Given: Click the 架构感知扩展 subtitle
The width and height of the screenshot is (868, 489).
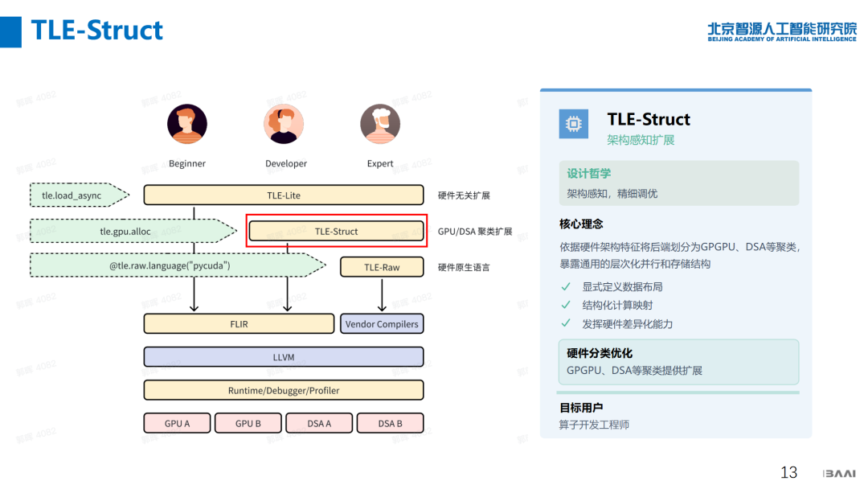Looking at the screenshot, I should click(x=641, y=140).
